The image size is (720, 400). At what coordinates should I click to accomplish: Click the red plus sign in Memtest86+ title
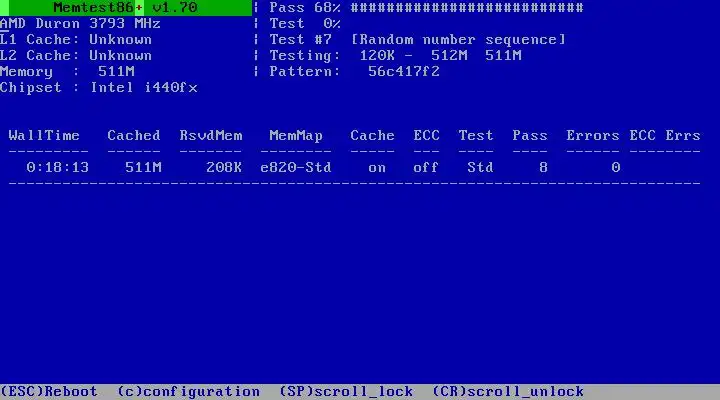tap(139, 8)
